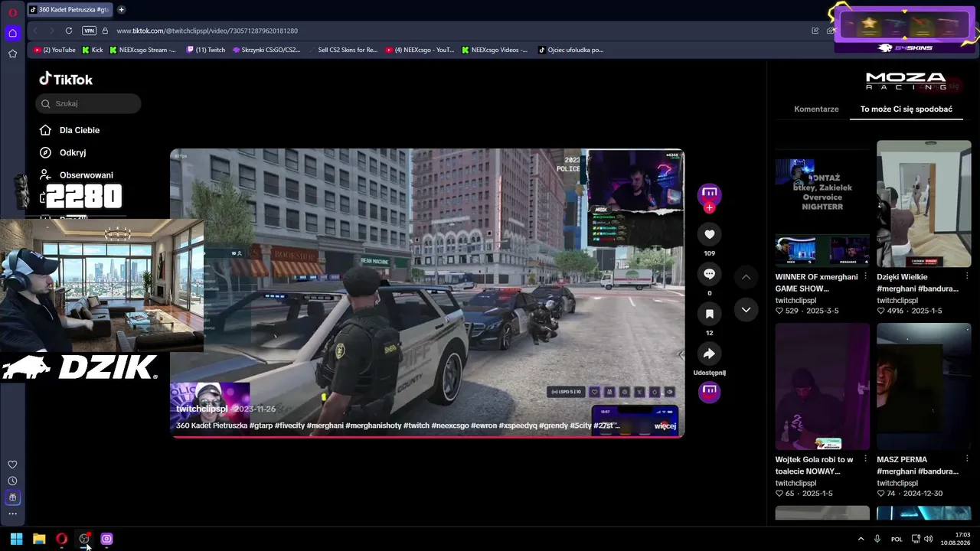Open the volume speaker tray icon
Image resolution: width=980 pixels, height=551 pixels.
pos(929,539)
